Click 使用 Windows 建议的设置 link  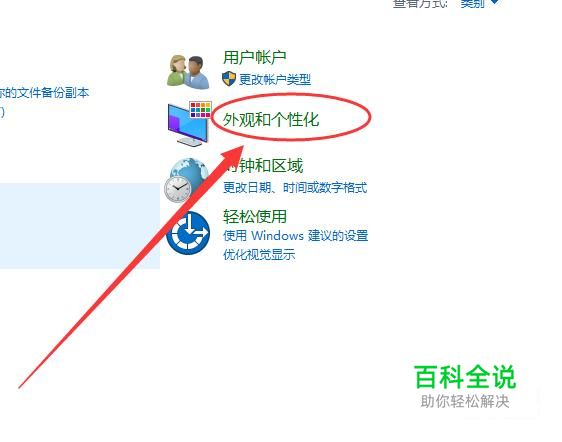click(295, 236)
